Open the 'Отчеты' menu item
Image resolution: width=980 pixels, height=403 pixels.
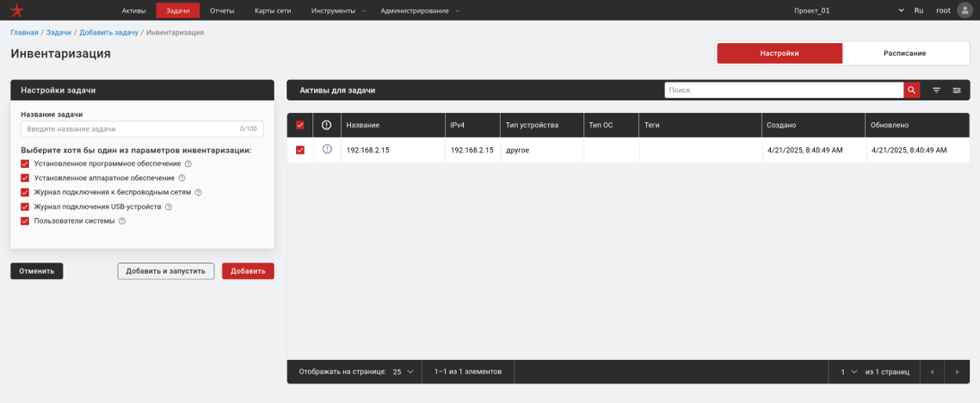click(x=222, y=10)
